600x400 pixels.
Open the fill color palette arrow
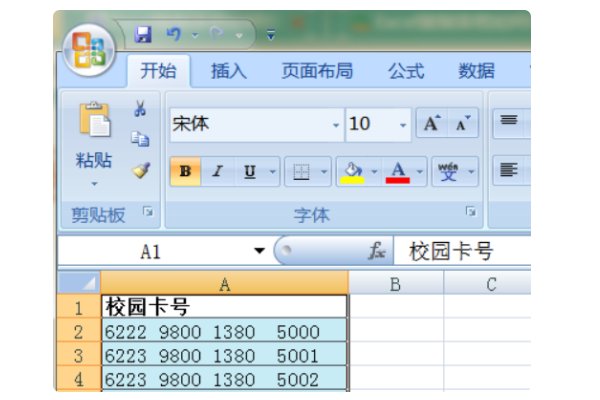pyautogui.click(x=375, y=171)
